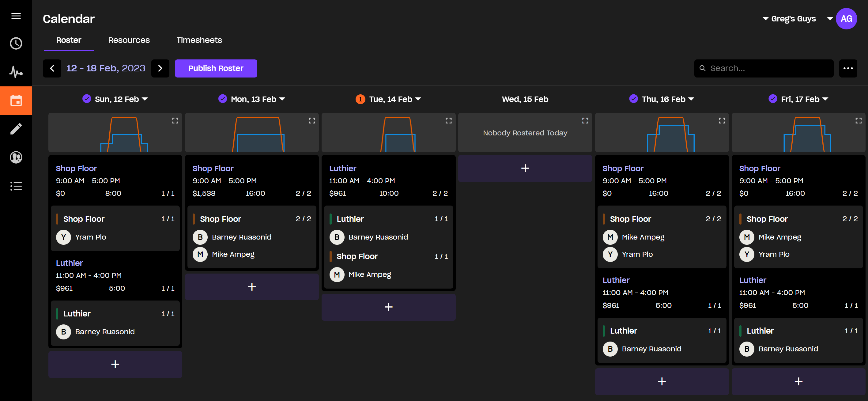Image resolution: width=868 pixels, height=401 pixels.
Task: Click the AG user avatar
Action: point(846,19)
